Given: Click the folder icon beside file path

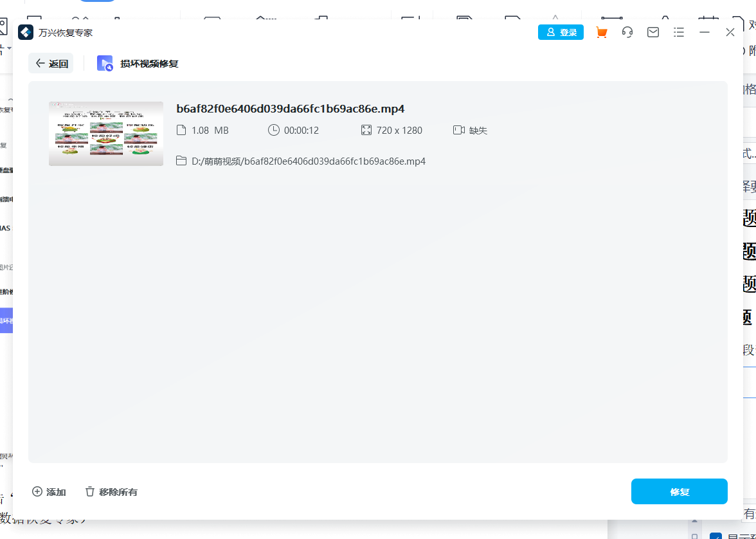Looking at the screenshot, I should pos(181,161).
